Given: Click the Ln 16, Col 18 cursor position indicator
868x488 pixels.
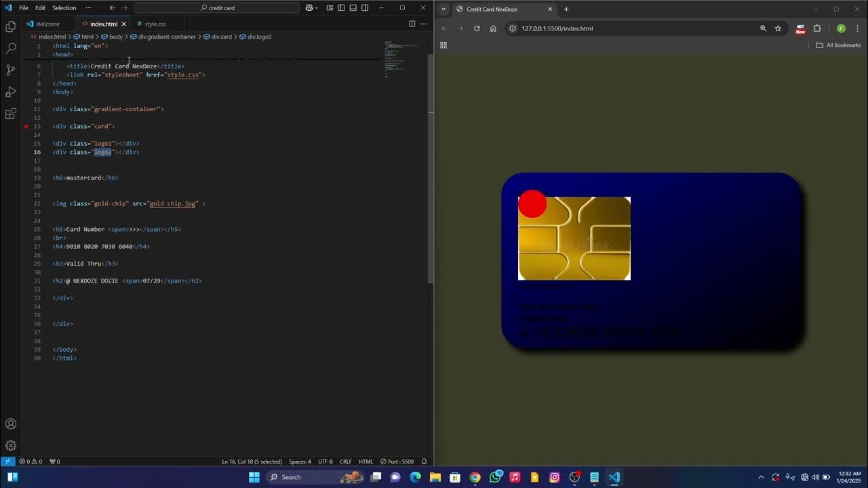Looking at the screenshot, I should click(253, 462).
